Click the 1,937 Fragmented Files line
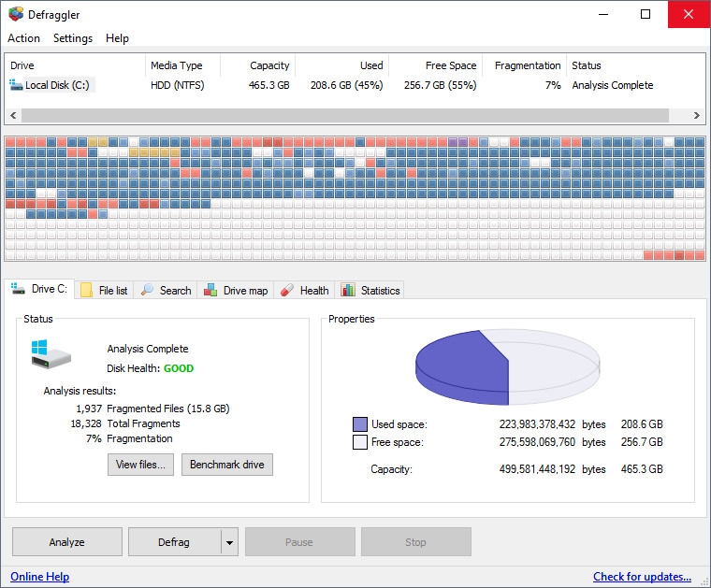The image size is (711, 588). (152, 409)
